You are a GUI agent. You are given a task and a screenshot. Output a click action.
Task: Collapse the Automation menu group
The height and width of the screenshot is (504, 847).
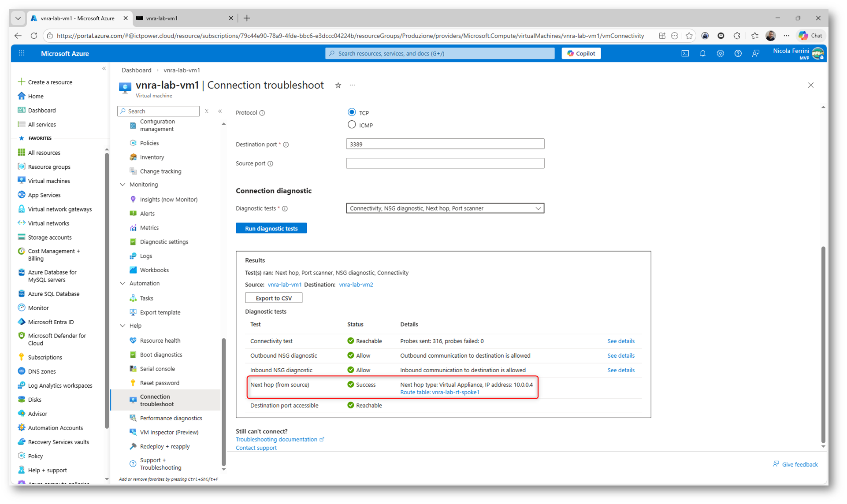pyautogui.click(x=123, y=283)
